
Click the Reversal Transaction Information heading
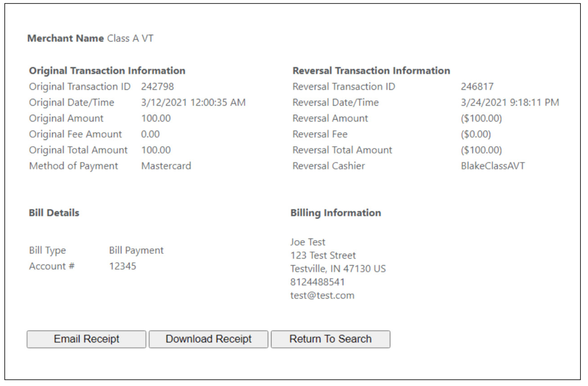[x=371, y=71]
